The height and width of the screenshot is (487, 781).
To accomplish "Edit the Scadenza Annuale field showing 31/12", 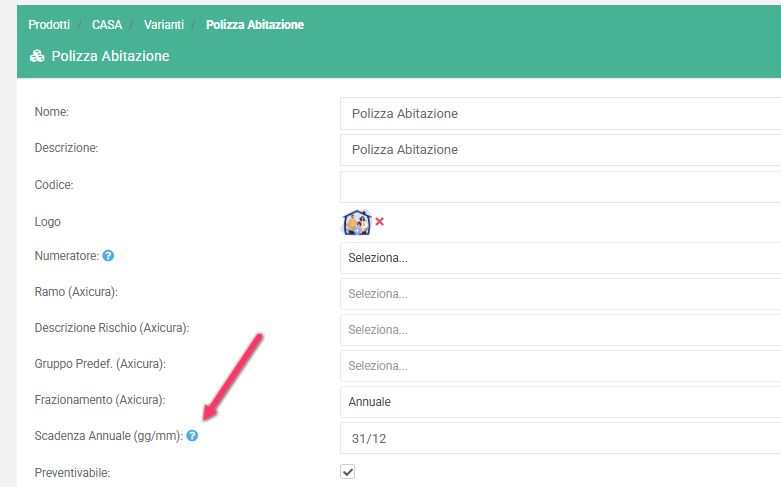I will click(x=560, y=438).
